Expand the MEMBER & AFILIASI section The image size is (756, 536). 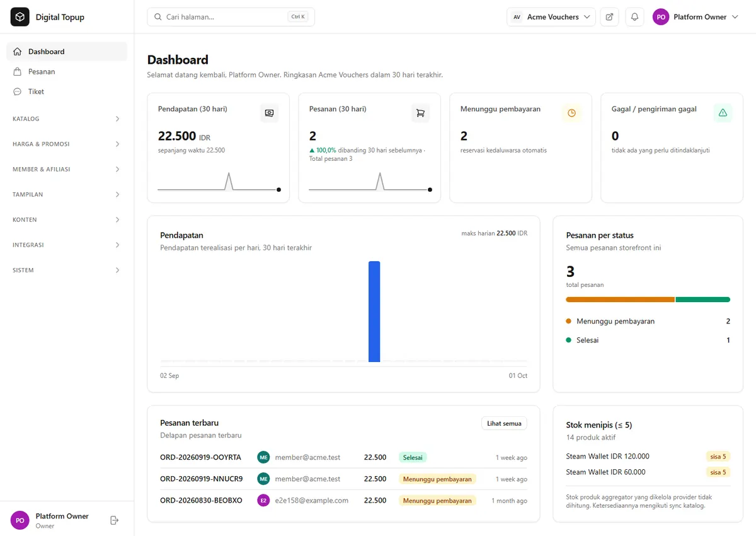click(67, 169)
